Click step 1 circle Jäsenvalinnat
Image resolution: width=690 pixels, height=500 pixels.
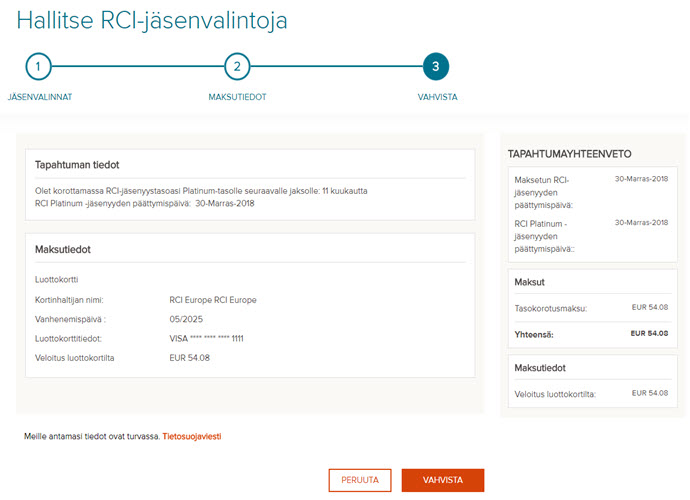pos(38,66)
